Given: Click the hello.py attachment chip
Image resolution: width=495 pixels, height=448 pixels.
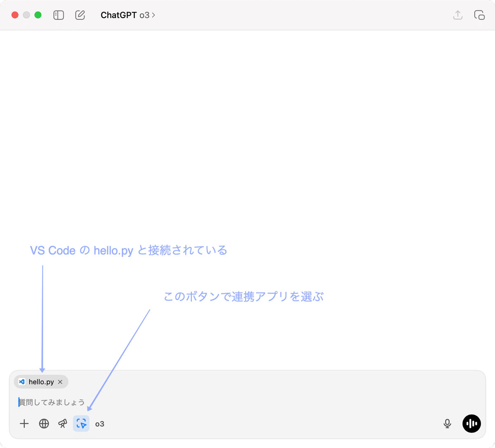Looking at the screenshot, I should pyautogui.click(x=40, y=382).
